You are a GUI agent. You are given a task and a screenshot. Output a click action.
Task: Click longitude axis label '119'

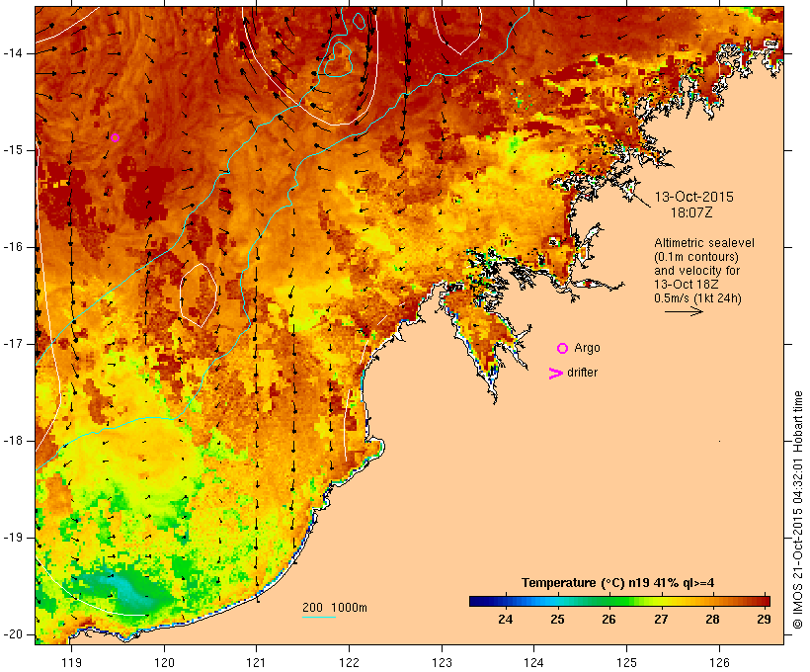(71, 662)
